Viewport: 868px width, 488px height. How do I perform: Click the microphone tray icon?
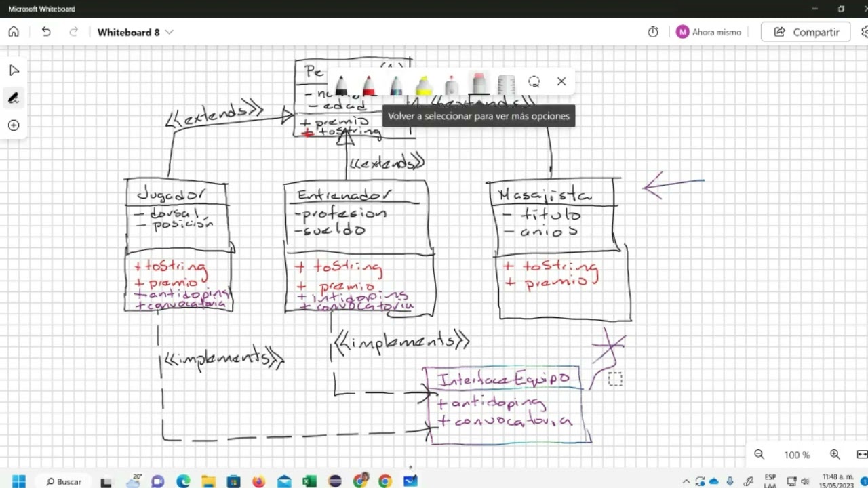coord(730,482)
